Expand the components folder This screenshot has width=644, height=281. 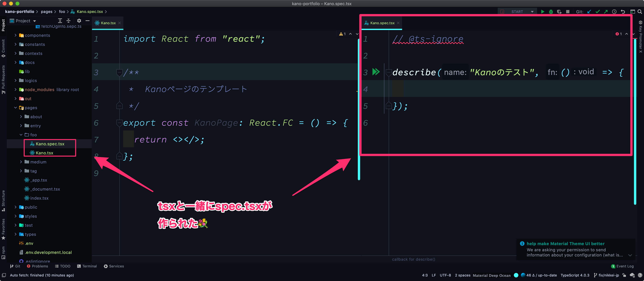pyautogui.click(x=16, y=35)
